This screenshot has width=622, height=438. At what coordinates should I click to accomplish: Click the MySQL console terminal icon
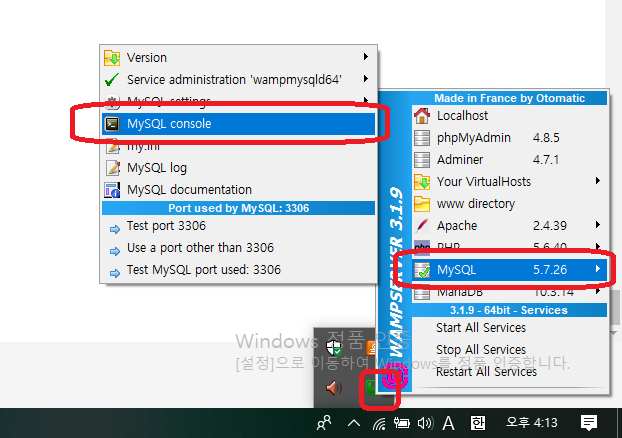point(112,124)
